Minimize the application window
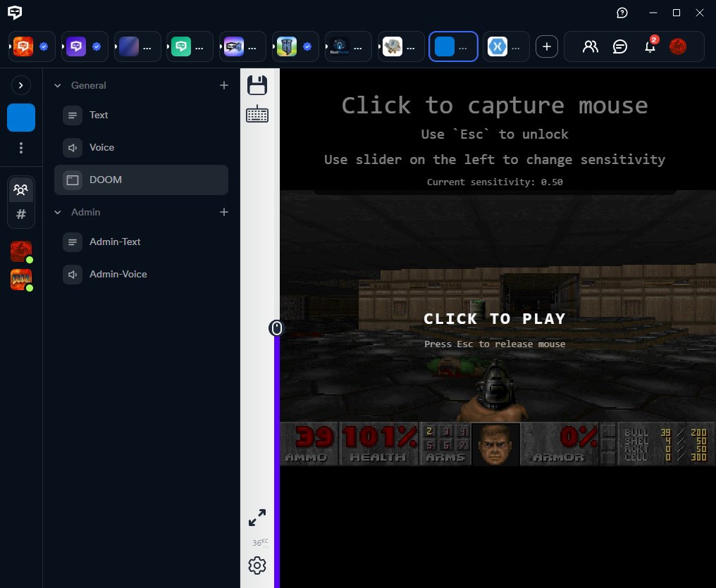Image resolution: width=716 pixels, height=588 pixels. pyautogui.click(x=653, y=13)
